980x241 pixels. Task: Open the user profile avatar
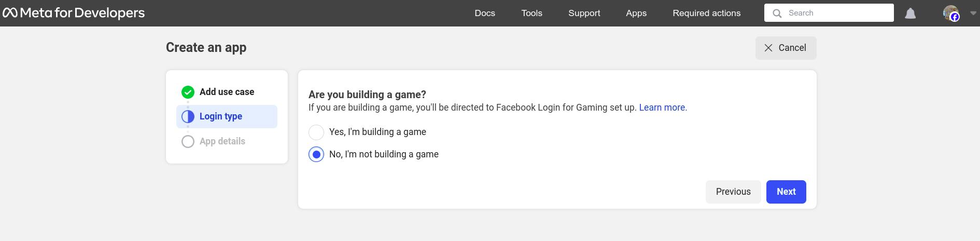950,13
